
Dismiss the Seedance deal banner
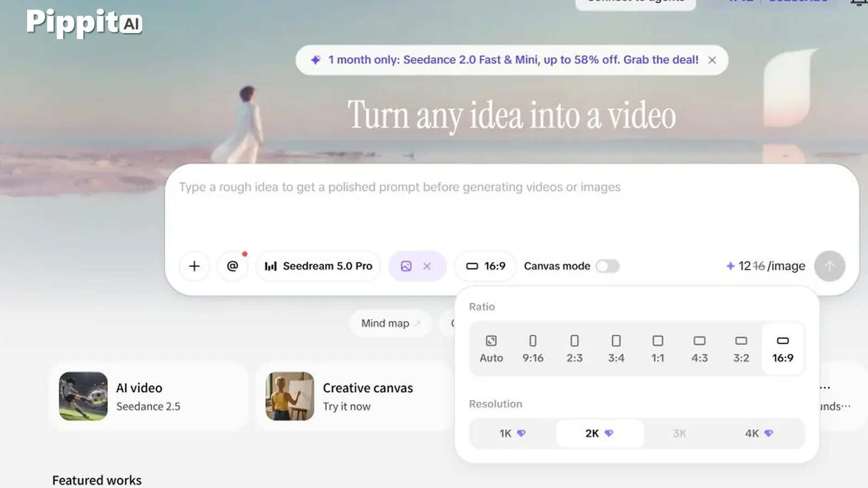[712, 60]
